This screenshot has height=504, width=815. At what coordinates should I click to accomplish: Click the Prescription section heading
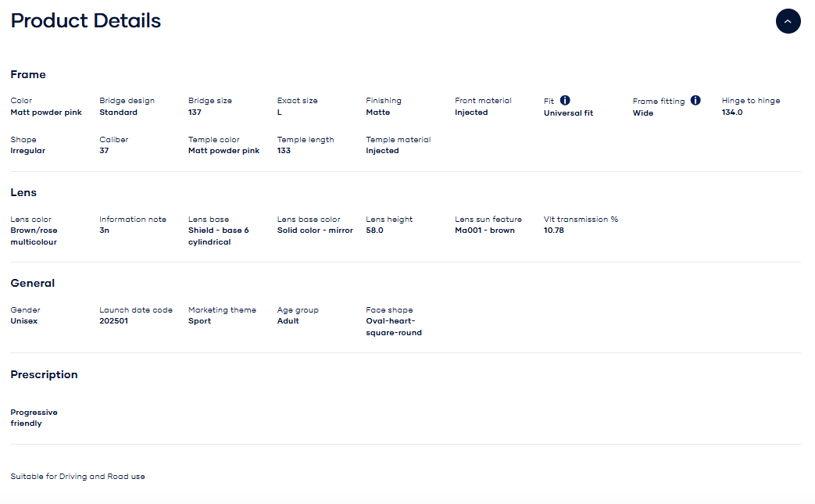[44, 374]
